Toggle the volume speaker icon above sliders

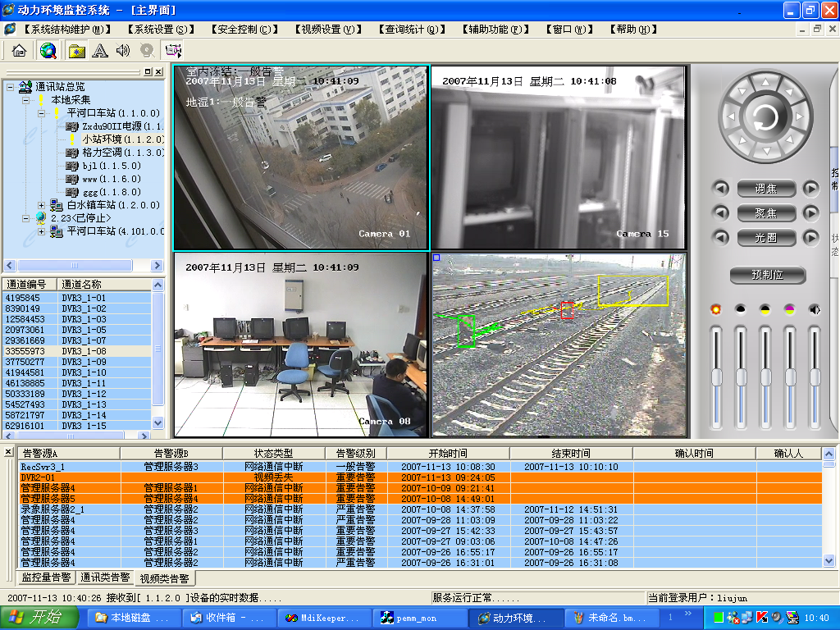[x=815, y=309]
